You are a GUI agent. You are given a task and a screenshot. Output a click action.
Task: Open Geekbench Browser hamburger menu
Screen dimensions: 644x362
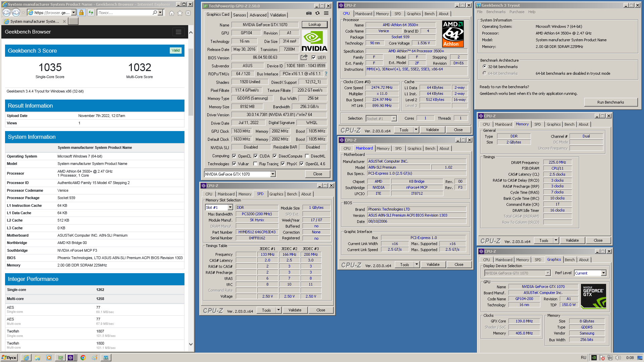[178, 32]
